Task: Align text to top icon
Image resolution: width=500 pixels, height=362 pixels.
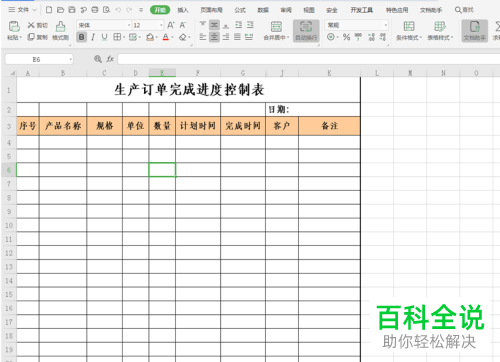Action: click(203, 25)
